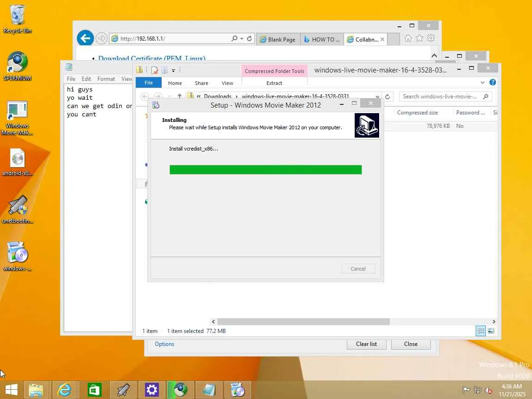Screen dimensions: 532x399
Task: Switch Explorer to large icons view
Action: [x=491, y=331]
